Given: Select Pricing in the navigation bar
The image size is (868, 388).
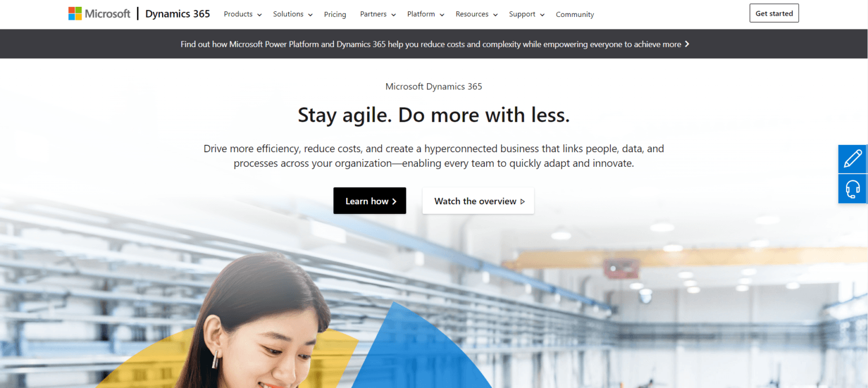Looking at the screenshot, I should (335, 14).
